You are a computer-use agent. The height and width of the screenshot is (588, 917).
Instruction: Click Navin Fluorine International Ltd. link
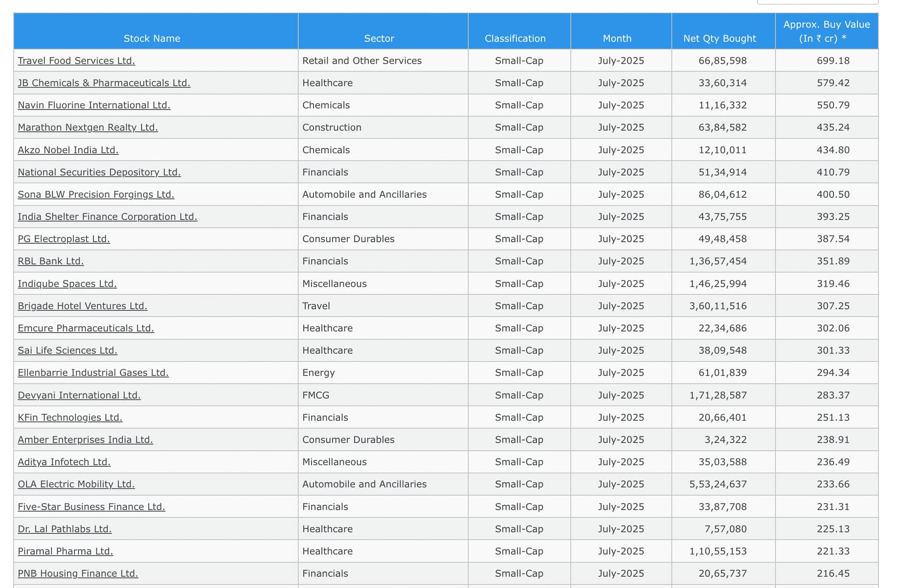pyautogui.click(x=94, y=105)
